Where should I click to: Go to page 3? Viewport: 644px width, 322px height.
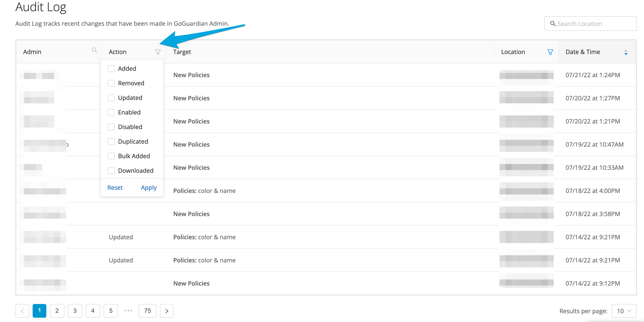tap(75, 311)
